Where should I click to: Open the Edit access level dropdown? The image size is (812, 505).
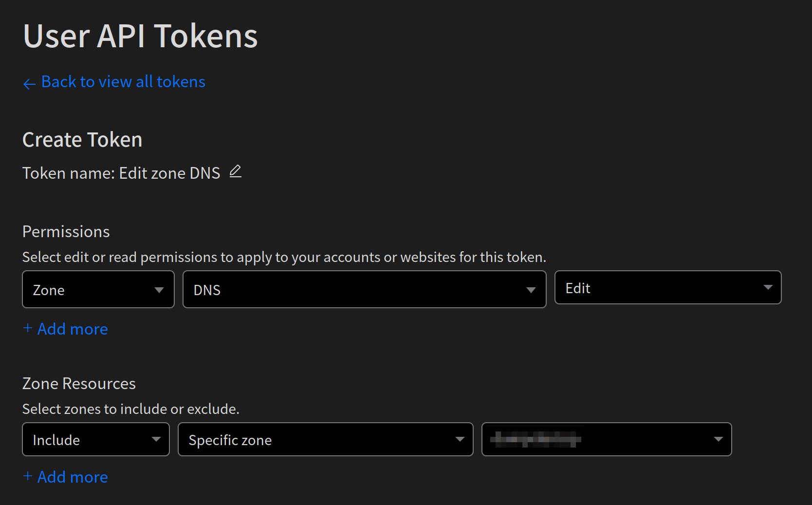tap(668, 287)
